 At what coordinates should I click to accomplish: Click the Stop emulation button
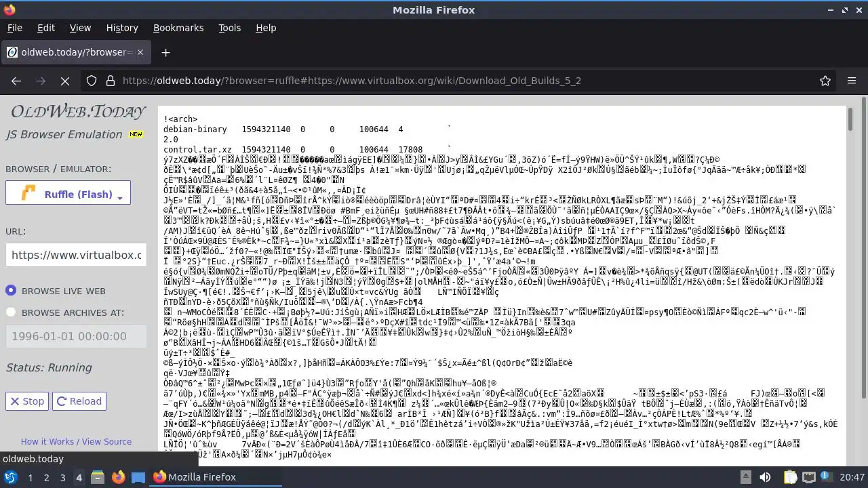[x=27, y=401]
